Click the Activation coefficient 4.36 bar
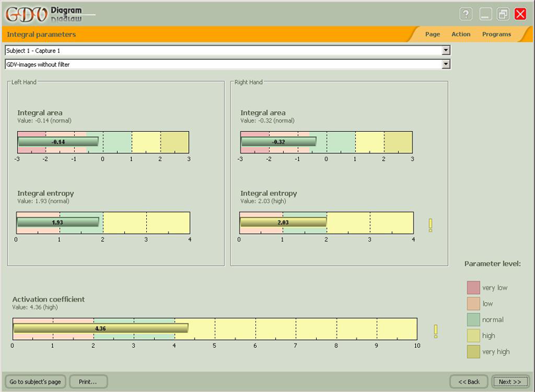The image size is (535, 392). [101, 329]
